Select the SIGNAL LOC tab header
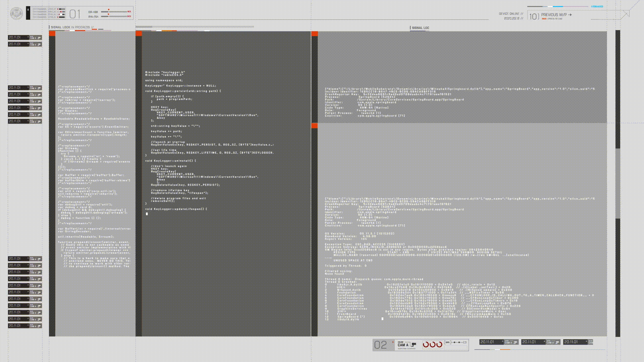Screen dimensions: 644x362 [x=420, y=28]
